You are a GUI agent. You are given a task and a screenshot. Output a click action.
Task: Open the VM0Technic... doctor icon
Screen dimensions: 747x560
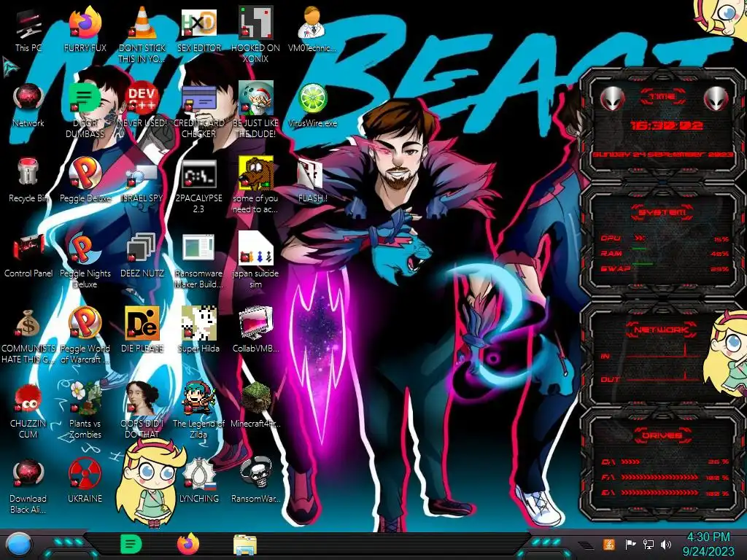(312, 29)
